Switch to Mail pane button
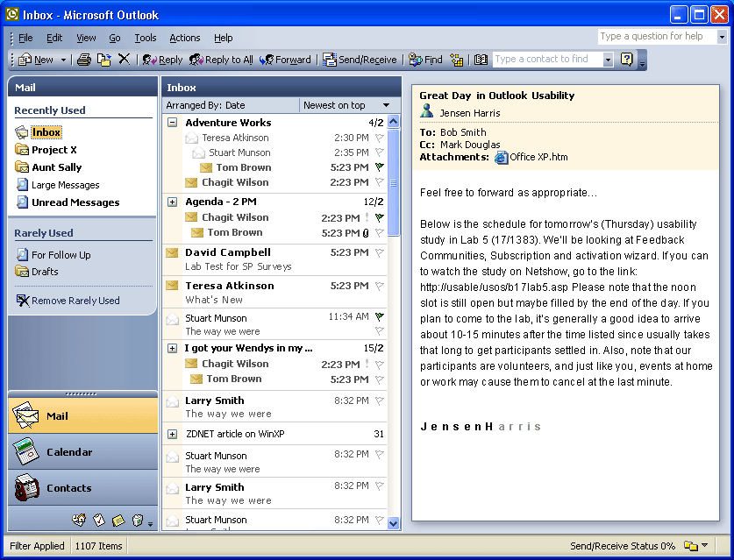Viewport: 734px width, 560px height. click(x=82, y=415)
